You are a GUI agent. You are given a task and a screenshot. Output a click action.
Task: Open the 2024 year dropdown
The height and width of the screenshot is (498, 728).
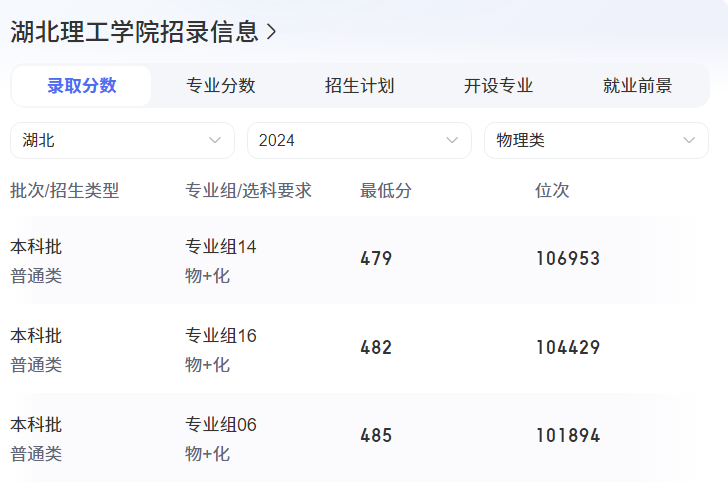pyautogui.click(x=359, y=140)
